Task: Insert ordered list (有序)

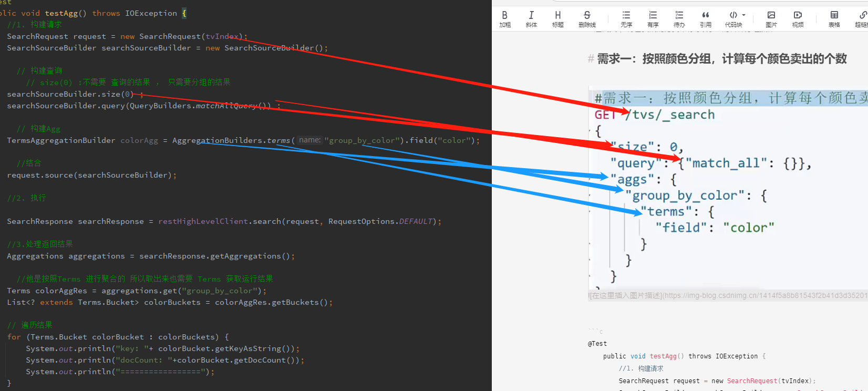Action: [653, 18]
